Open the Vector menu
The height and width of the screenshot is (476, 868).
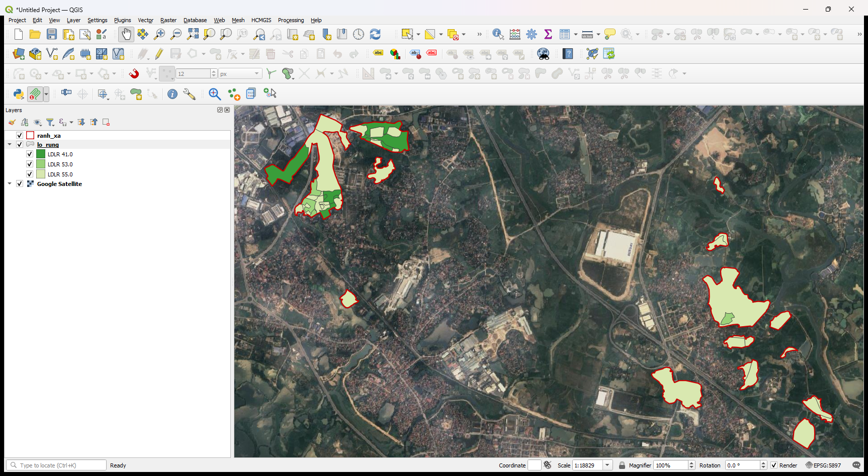(x=145, y=20)
